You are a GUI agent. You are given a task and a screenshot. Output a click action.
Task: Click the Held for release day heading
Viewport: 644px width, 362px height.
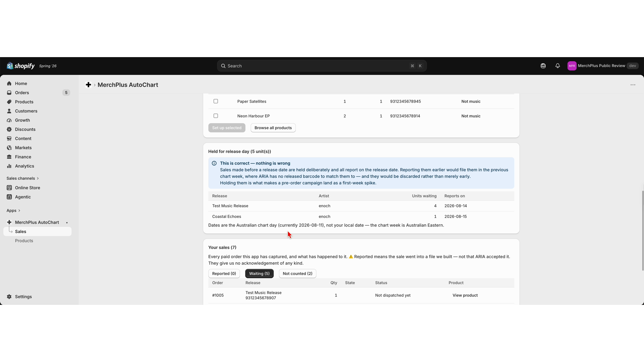[239, 152]
